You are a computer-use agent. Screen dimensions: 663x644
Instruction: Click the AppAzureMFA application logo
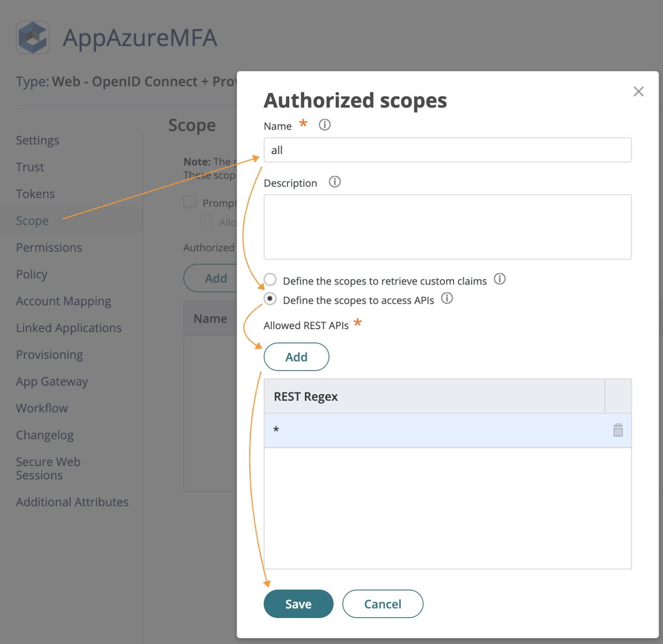coord(32,38)
